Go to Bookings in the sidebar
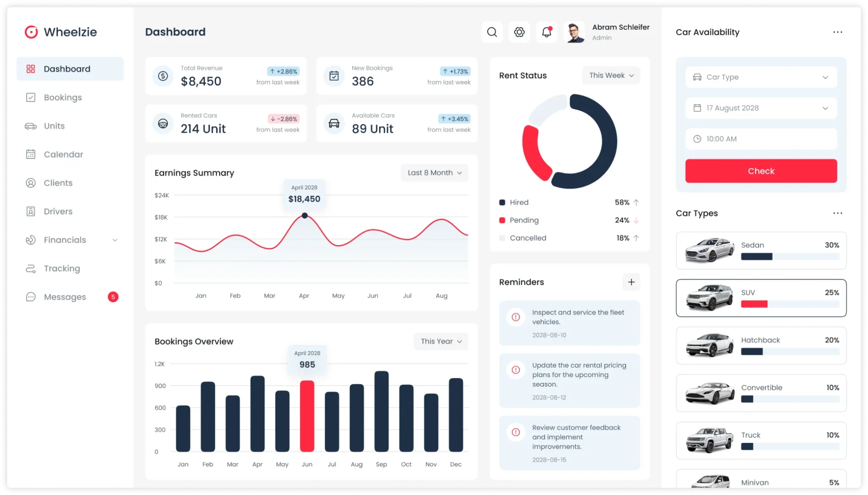 point(63,98)
